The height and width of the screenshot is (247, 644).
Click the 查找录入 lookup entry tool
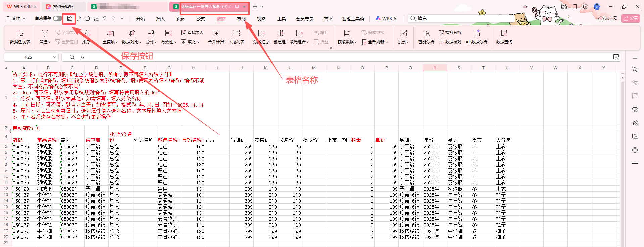click(x=192, y=33)
